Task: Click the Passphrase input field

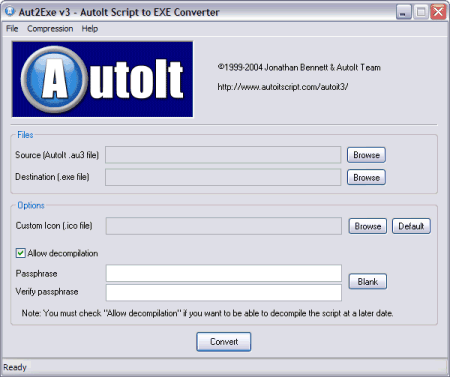Action: [x=224, y=273]
